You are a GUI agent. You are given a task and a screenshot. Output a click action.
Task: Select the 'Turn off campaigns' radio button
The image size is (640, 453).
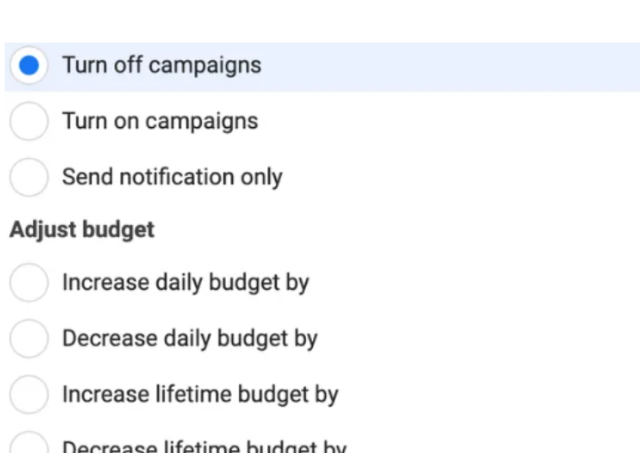click(x=29, y=66)
